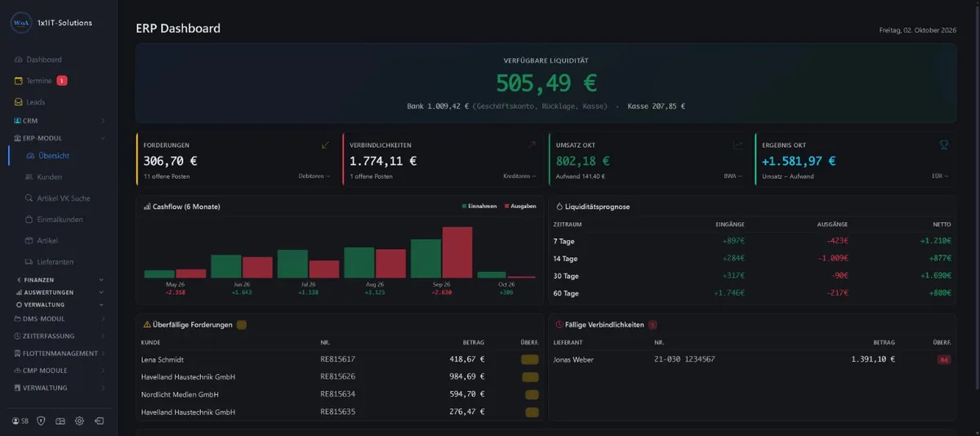Click the 7 Tage forecast row
980x436 pixels.
(752, 241)
